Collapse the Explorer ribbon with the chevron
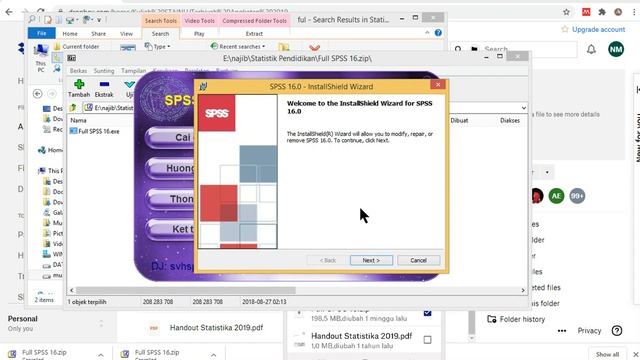 [427, 33]
